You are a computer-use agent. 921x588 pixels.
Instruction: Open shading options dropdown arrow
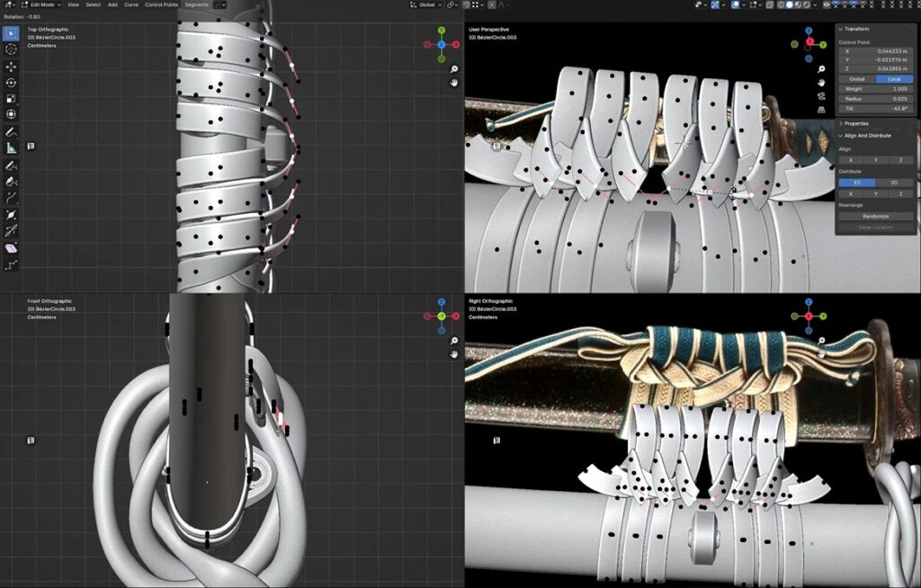coord(815,4)
